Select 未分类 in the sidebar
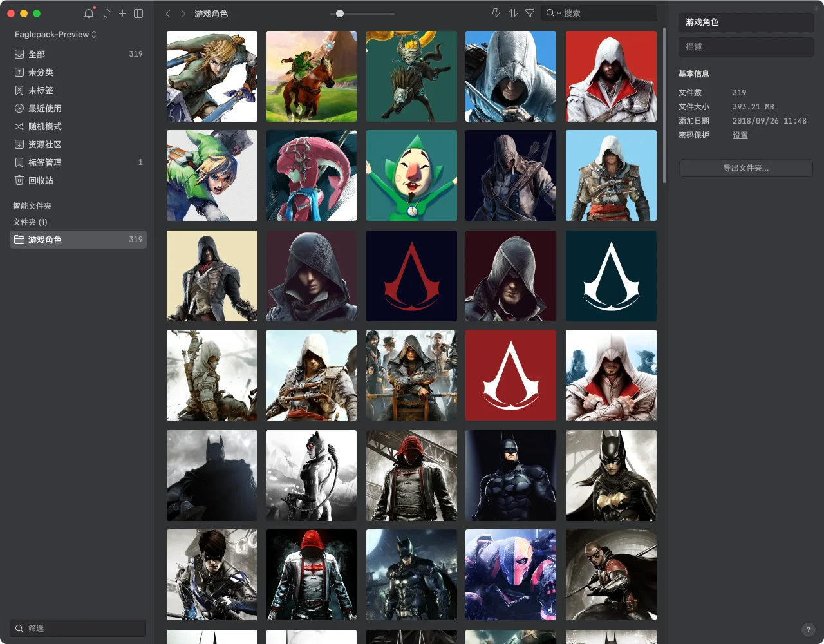Image resolution: width=824 pixels, height=644 pixels. coord(79,72)
